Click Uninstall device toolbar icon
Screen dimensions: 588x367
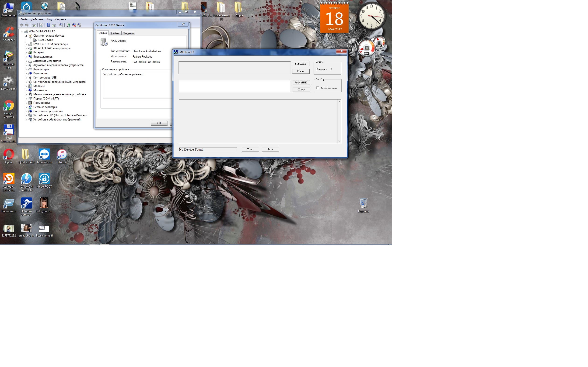pos(74,25)
